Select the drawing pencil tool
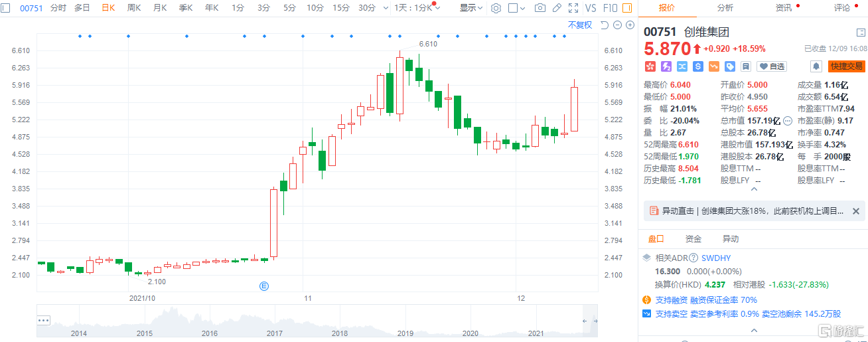This screenshot has width=868, height=342. (557, 8)
